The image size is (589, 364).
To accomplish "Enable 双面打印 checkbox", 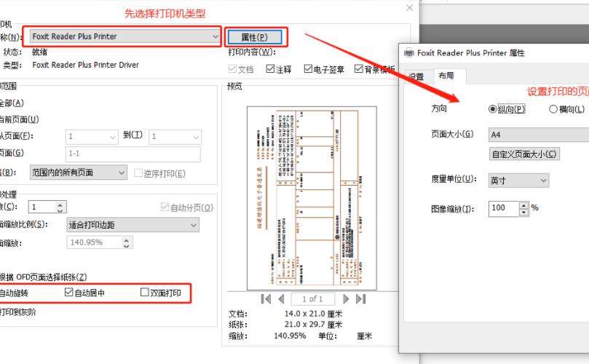I will click(x=145, y=292).
